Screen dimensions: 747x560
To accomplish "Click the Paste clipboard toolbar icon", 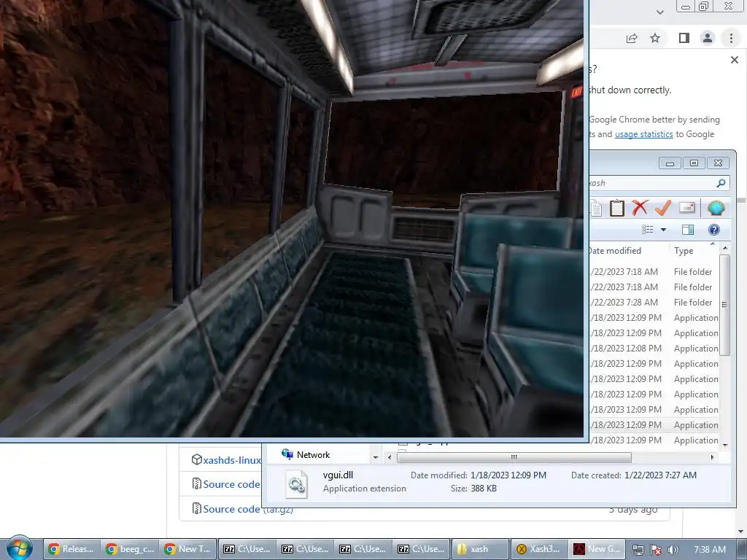I will click(x=617, y=208).
